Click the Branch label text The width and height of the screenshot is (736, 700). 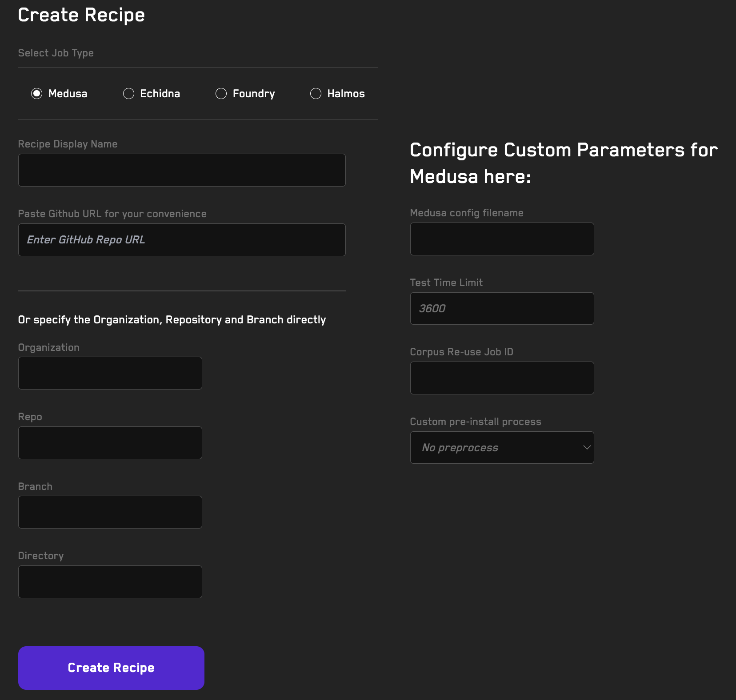point(35,486)
